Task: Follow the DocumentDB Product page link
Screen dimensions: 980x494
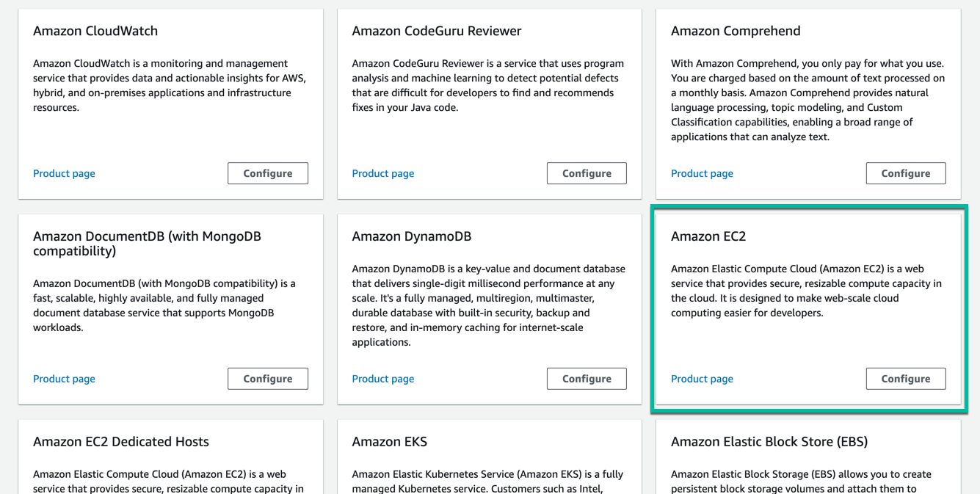Action: click(64, 379)
